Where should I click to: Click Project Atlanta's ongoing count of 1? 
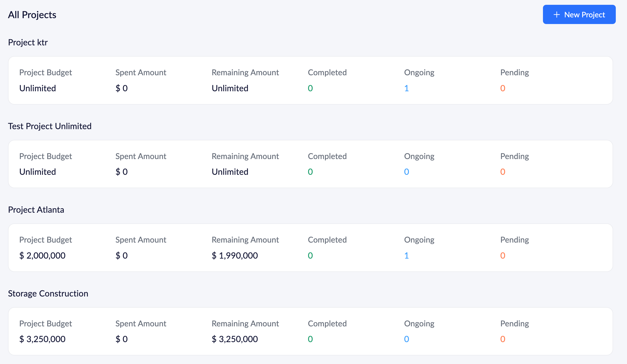[406, 256]
